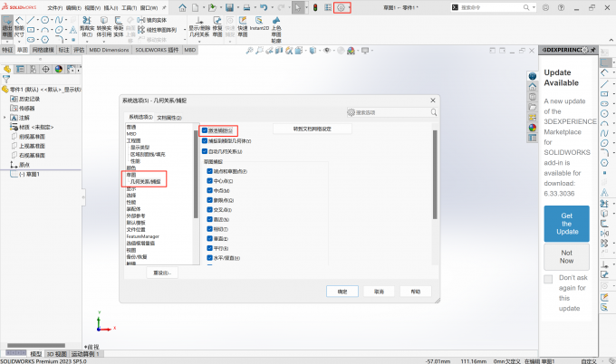Open the PropertyManager tab icon
This screenshot has width=616, height=364.
point(20,69)
